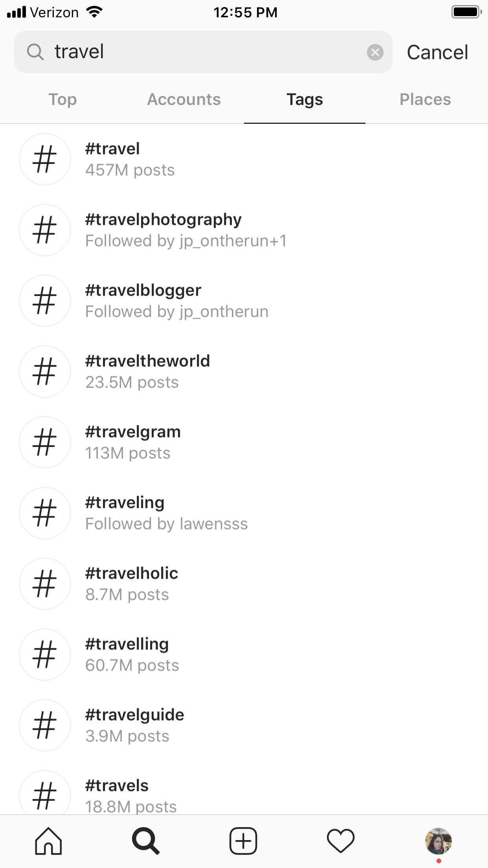Open the #travel hashtag circle icon
Image resolution: width=488 pixels, height=868 pixels.
click(x=44, y=159)
